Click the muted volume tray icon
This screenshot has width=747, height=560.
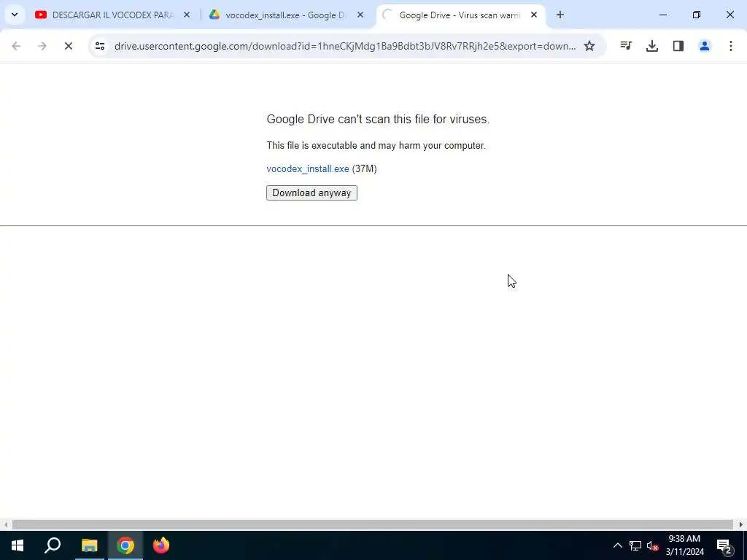tap(652, 545)
